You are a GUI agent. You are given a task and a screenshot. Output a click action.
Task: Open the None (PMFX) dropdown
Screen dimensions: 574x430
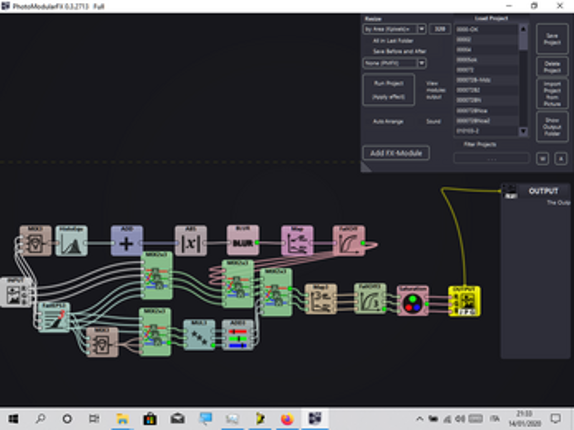394,63
